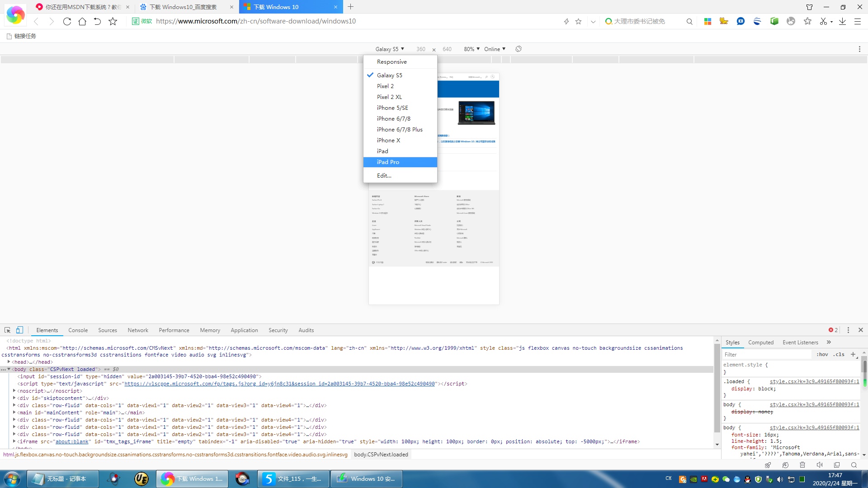Open the Windows Start menu

(12, 479)
